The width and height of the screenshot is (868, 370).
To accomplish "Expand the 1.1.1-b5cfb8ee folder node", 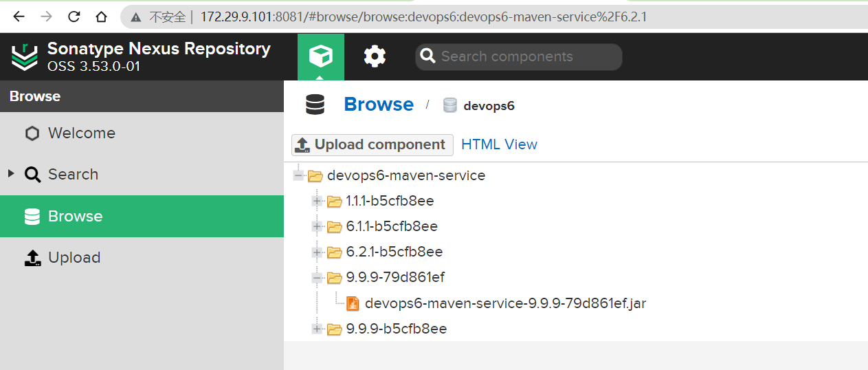I will click(317, 201).
